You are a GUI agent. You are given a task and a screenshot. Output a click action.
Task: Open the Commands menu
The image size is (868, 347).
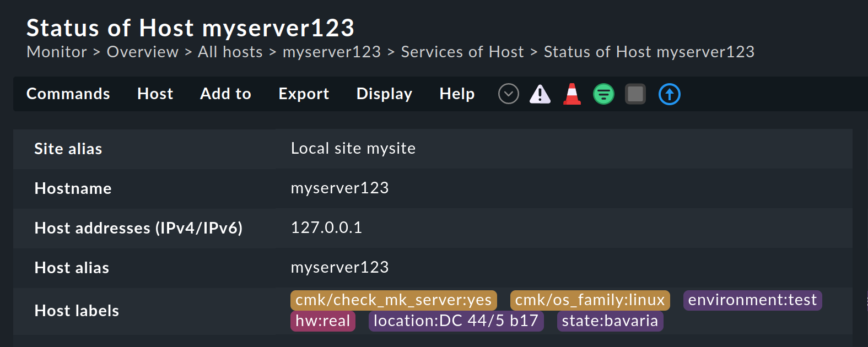(x=68, y=94)
